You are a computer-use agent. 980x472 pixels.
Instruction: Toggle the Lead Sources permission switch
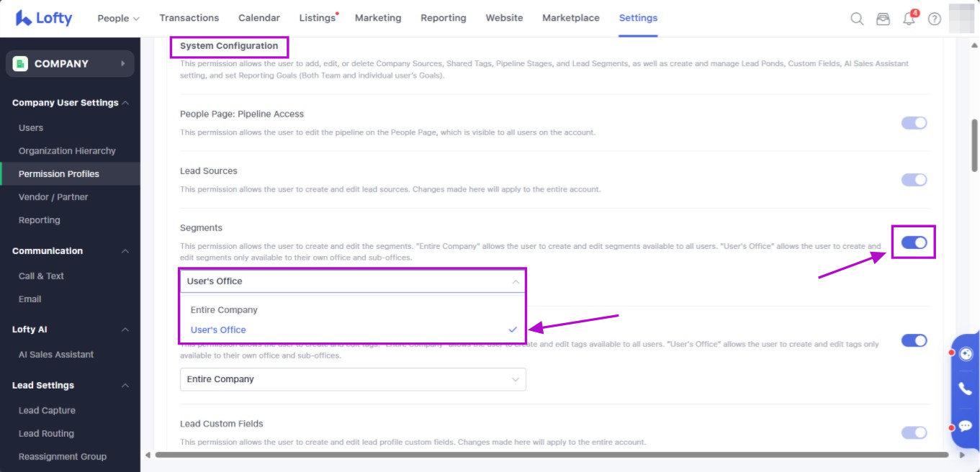pyautogui.click(x=914, y=180)
